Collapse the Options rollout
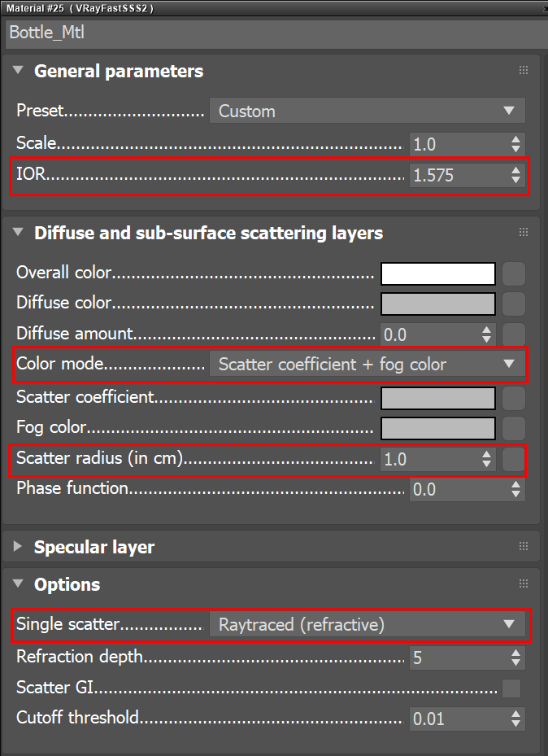Viewport: 548px width, 756px height. click(19, 585)
